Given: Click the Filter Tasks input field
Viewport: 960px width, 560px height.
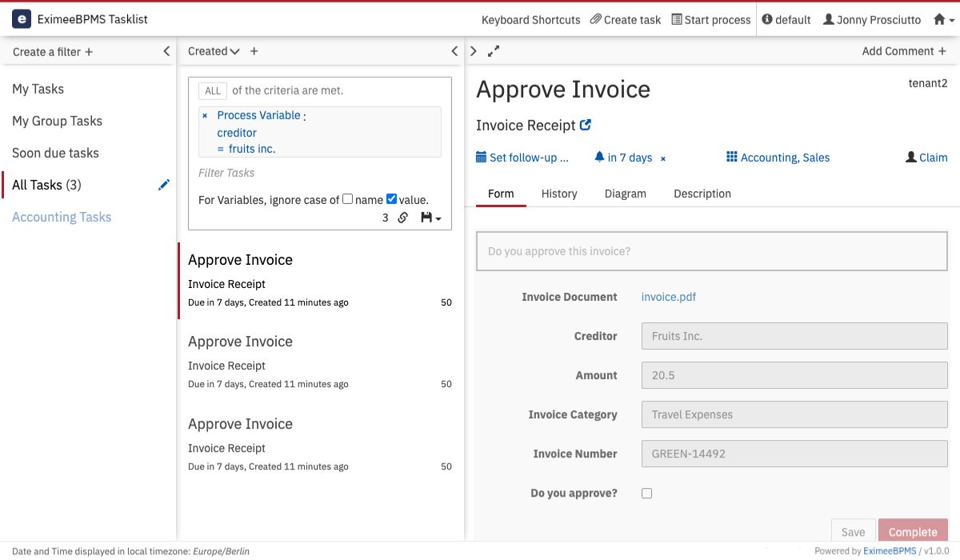Looking at the screenshot, I should [x=320, y=173].
